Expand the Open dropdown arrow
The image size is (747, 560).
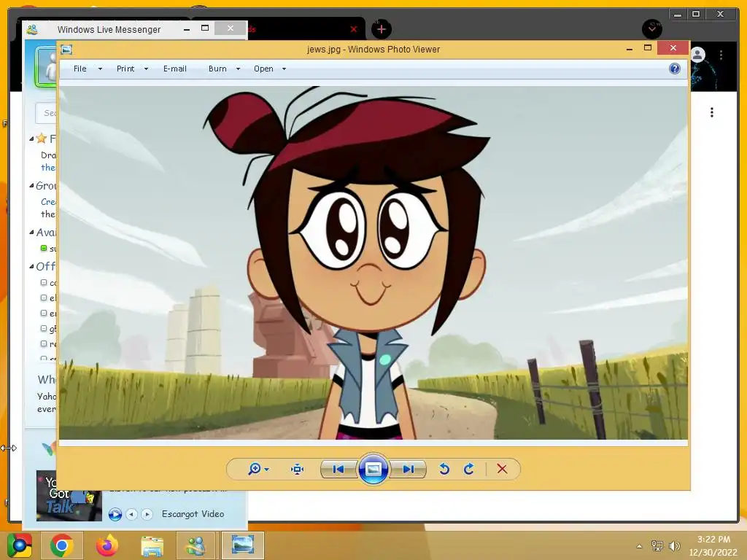[x=284, y=69]
